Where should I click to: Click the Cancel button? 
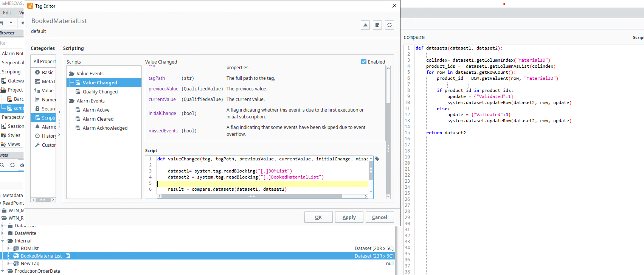click(x=379, y=217)
